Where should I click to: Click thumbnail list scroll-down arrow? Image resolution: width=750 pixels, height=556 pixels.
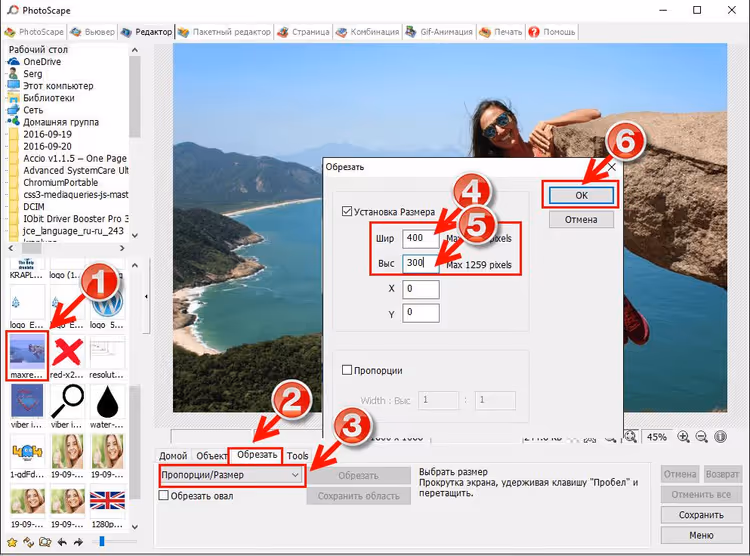tap(134, 526)
